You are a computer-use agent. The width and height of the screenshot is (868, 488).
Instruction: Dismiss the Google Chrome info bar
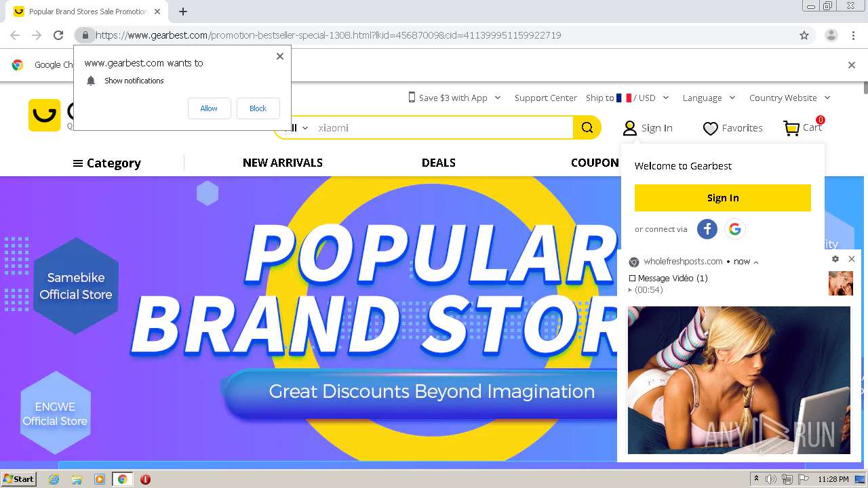click(852, 65)
